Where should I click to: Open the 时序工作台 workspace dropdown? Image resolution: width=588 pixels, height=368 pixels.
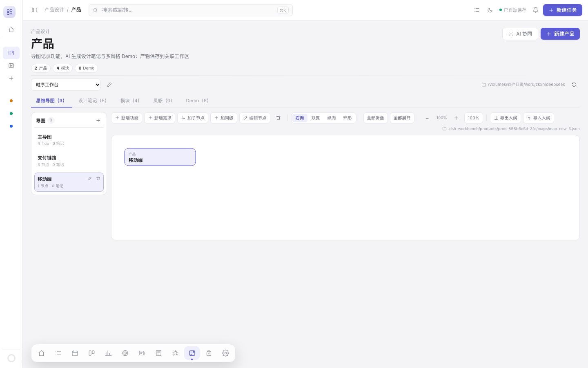click(66, 85)
